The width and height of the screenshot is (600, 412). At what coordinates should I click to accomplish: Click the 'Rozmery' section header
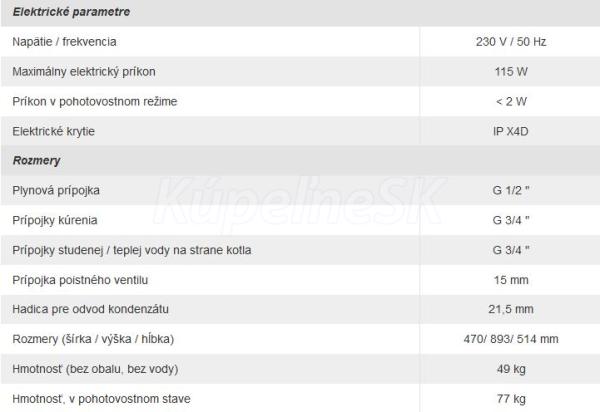pyautogui.click(x=37, y=160)
